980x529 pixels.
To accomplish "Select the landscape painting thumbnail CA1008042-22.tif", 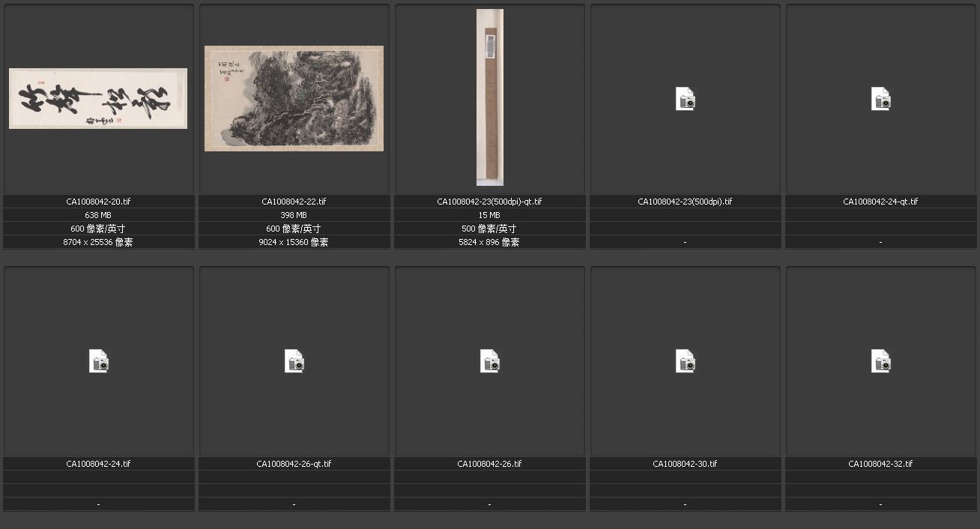I will click(294, 98).
